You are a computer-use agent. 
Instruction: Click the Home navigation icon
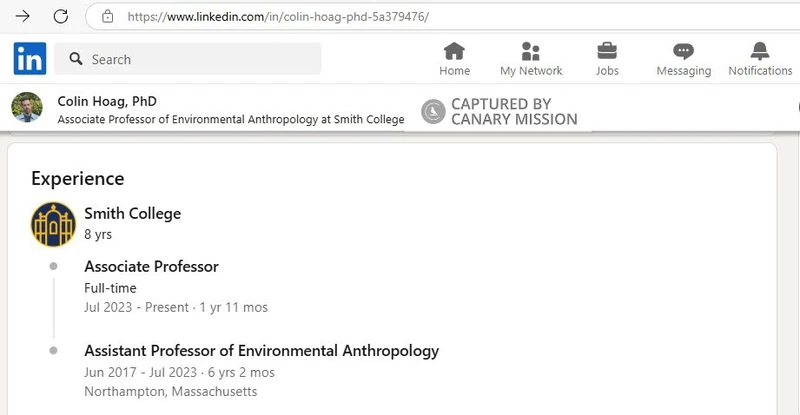(454, 51)
